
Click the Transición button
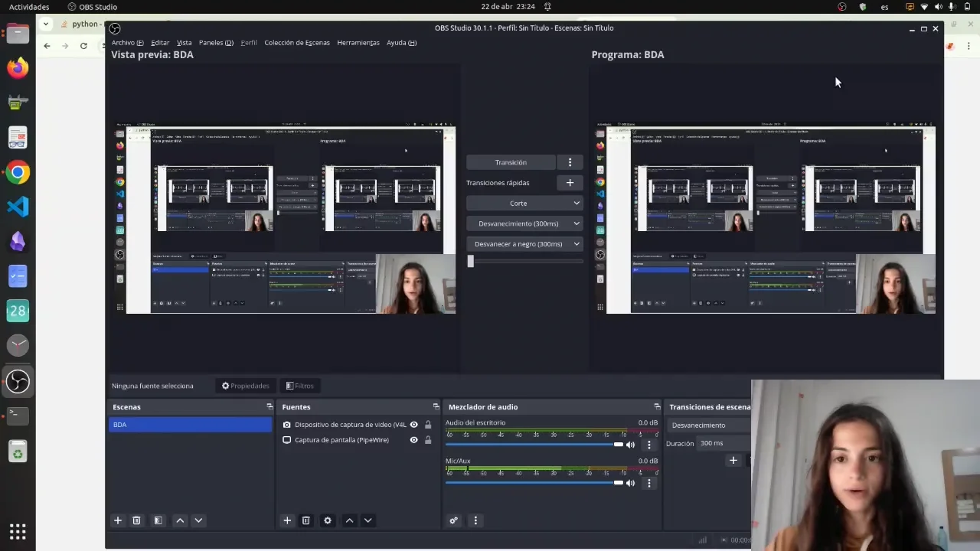pyautogui.click(x=511, y=162)
